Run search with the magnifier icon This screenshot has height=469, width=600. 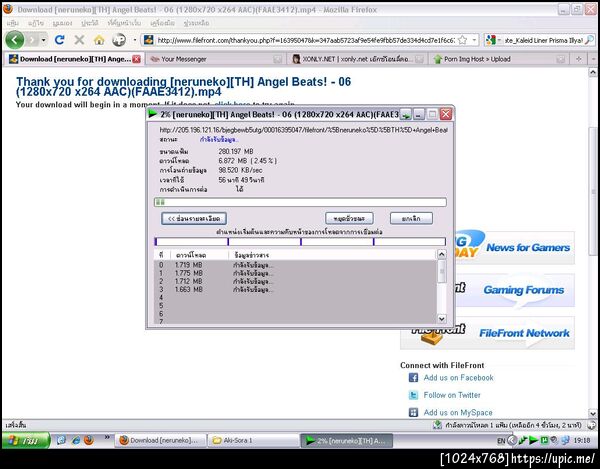(x=590, y=40)
